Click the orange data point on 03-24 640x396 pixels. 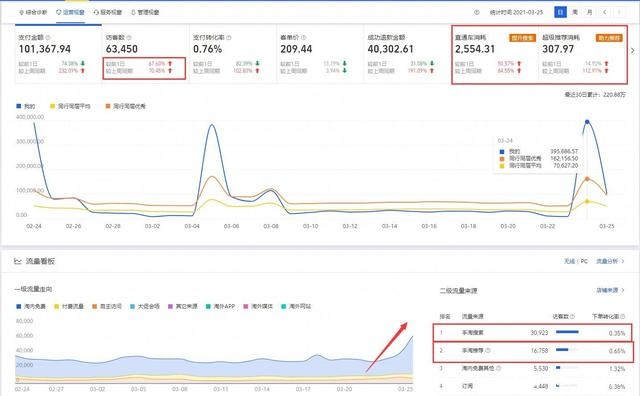(x=587, y=179)
